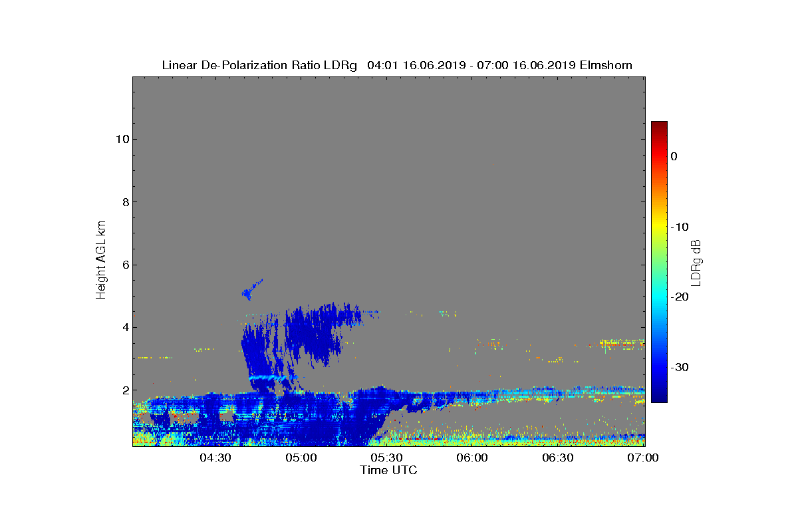Click the colorbar value '-30'
Viewport: 798px width, 532px height.
coord(680,368)
